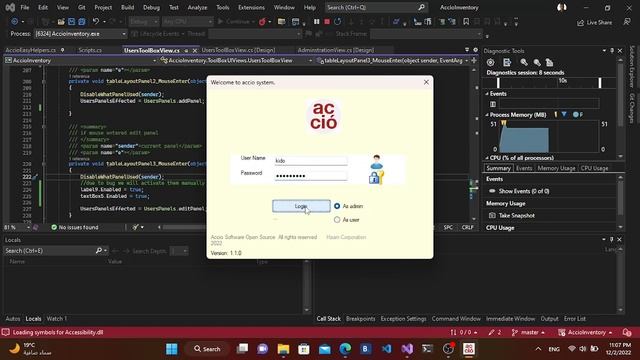Open the UsersToolBoxView class navigation dropdown
Image resolution: width=640 pixels, height=360 pixels.
click(236, 60)
